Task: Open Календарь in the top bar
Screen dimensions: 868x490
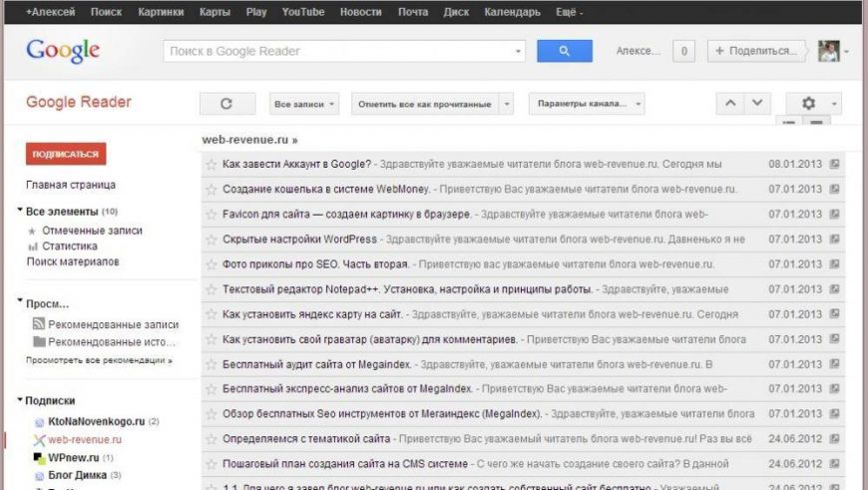Action: pyautogui.click(x=512, y=12)
